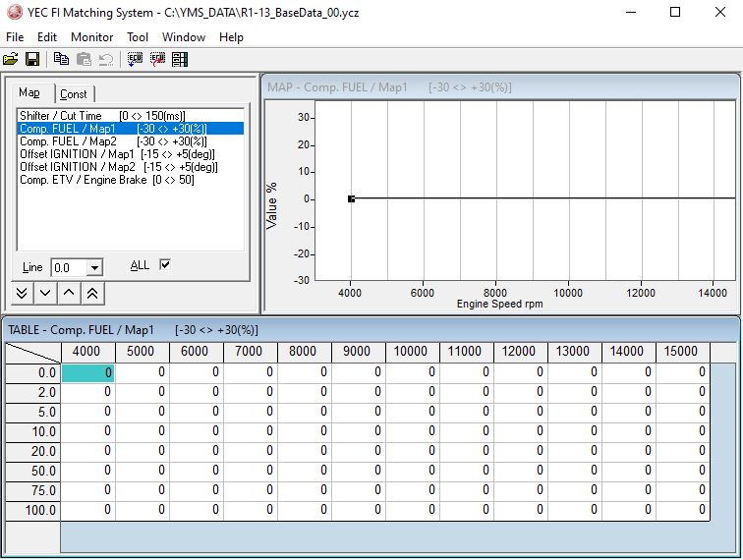The height and width of the screenshot is (560, 743).
Task: Select the 15000 column header in table
Action: click(x=682, y=352)
